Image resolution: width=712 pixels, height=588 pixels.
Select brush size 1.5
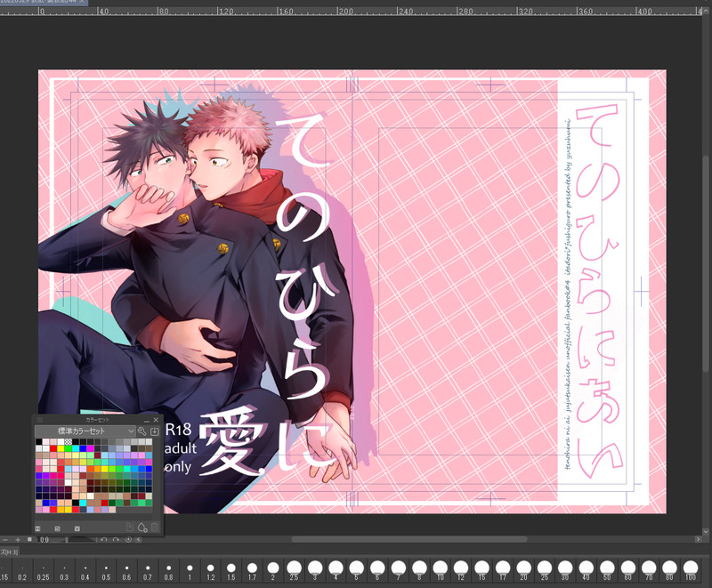tap(231, 571)
